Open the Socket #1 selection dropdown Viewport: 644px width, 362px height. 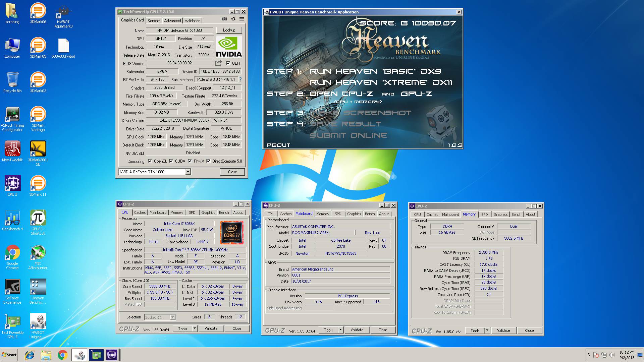[x=172, y=317]
